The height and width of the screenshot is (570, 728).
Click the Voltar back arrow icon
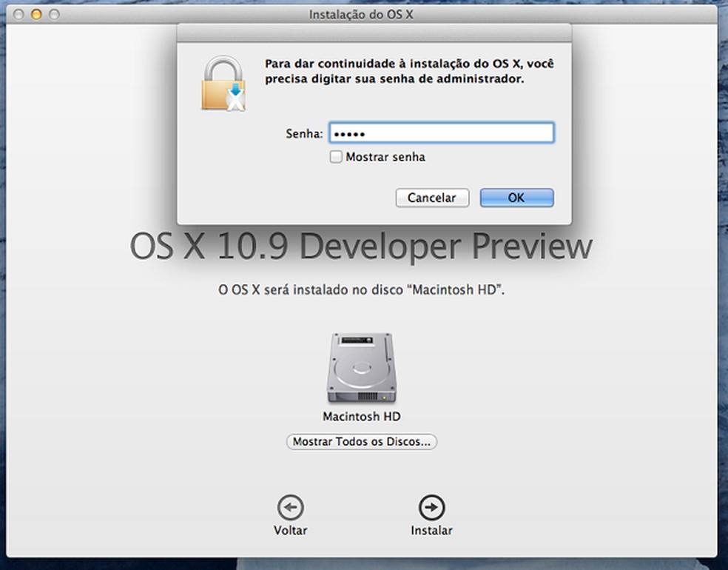point(291,507)
